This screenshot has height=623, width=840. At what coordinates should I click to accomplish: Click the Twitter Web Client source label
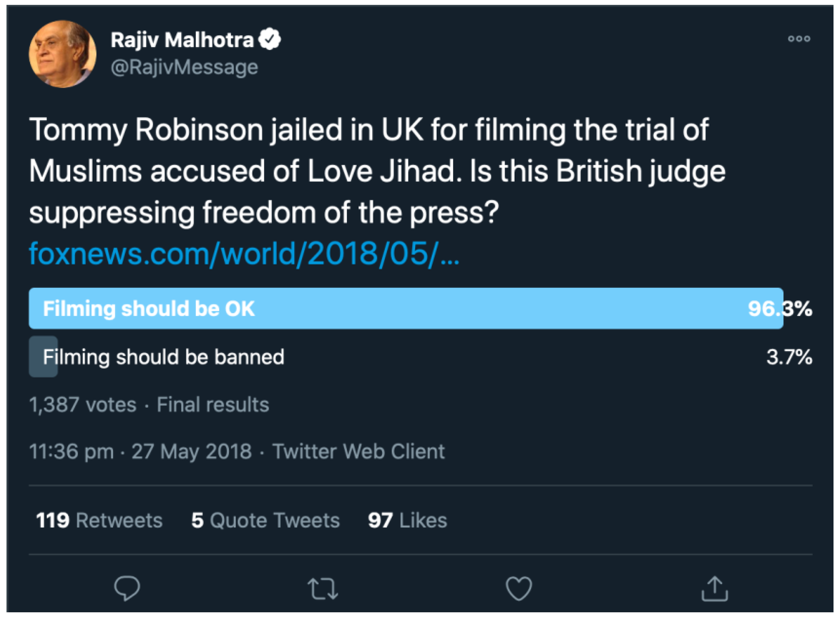tap(358, 451)
